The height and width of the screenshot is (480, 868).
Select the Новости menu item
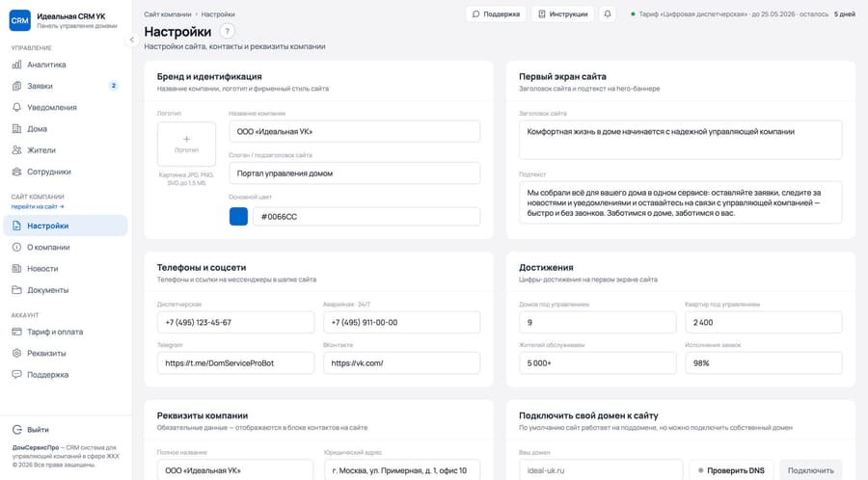66,269
